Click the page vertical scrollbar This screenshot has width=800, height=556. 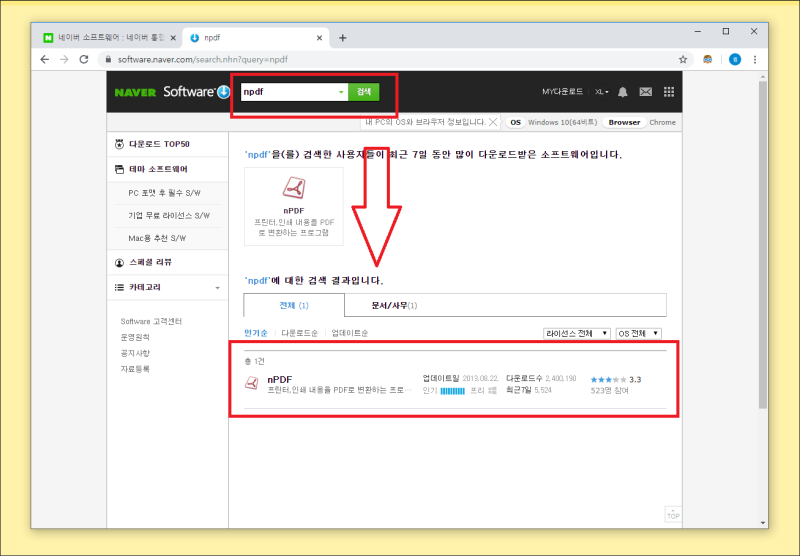pyautogui.click(x=763, y=244)
